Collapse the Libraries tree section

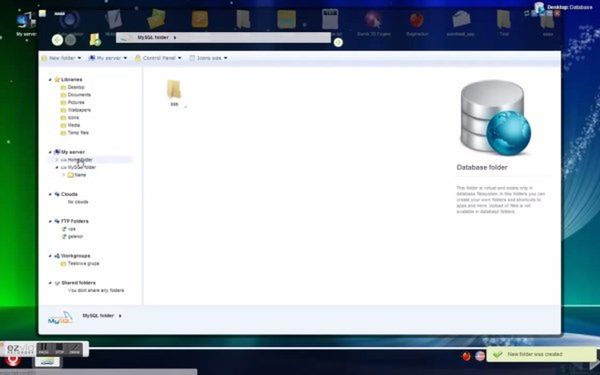50,80
